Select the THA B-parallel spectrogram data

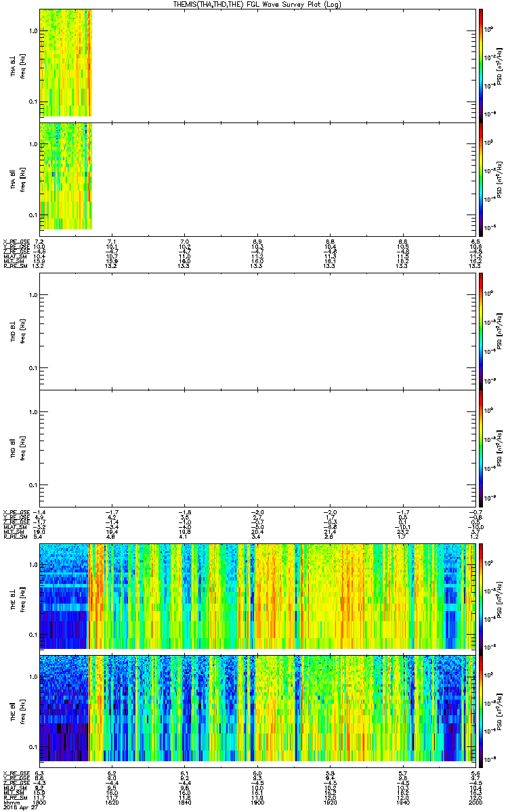coord(65,176)
